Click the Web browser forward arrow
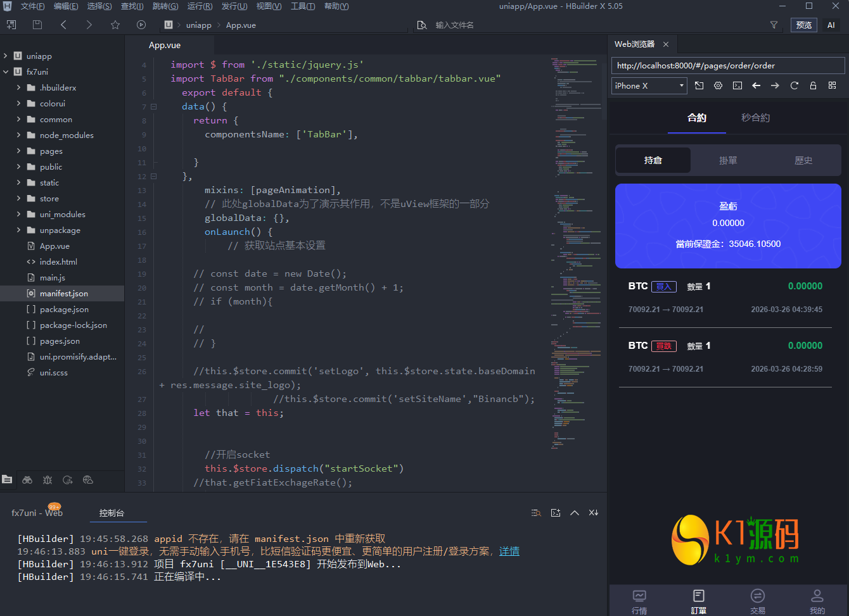 775,85
